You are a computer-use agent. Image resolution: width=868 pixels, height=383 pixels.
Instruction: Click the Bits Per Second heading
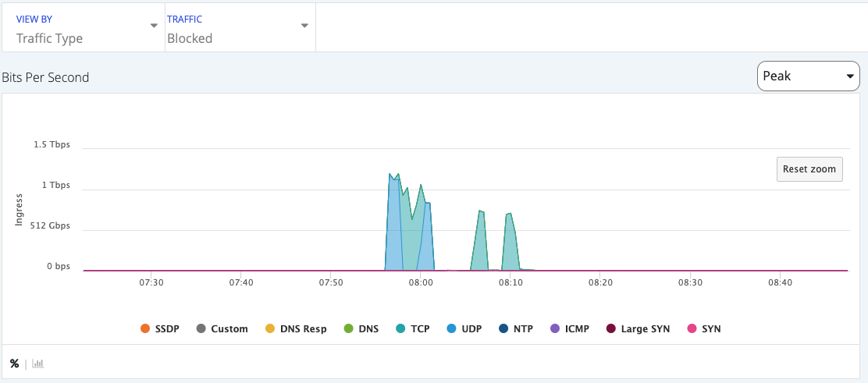(45, 77)
